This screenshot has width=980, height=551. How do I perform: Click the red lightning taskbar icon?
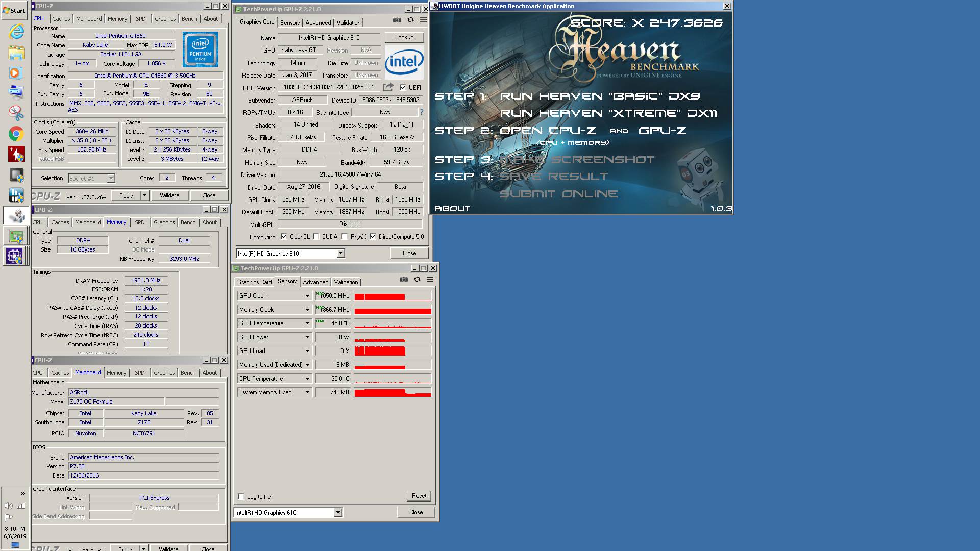point(16,154)
